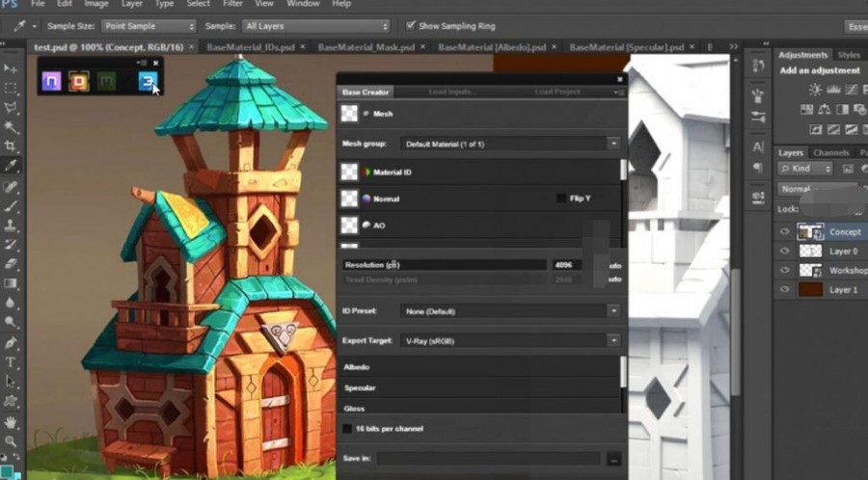Viewport: 868px width, 480px height.
Task: Open the Paragraph panel icon
Action: tap(758, 167)
